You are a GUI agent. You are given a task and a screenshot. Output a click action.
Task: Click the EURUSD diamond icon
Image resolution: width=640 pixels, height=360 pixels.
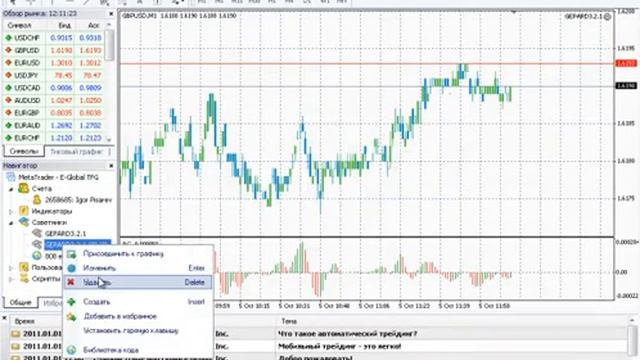[8, 63]
